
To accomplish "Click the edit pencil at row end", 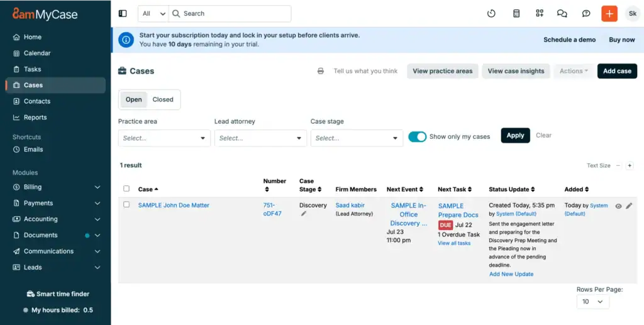I will tap(629, 206).
